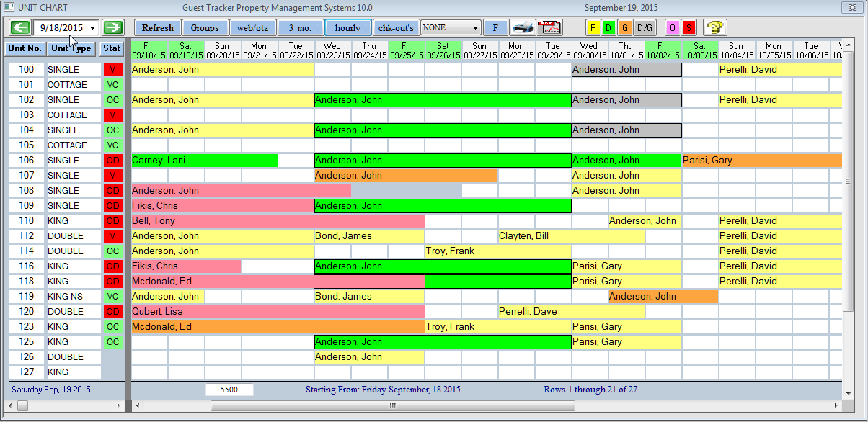Click the Stat column header
The image size is (868, 422).
click(112, 48)
